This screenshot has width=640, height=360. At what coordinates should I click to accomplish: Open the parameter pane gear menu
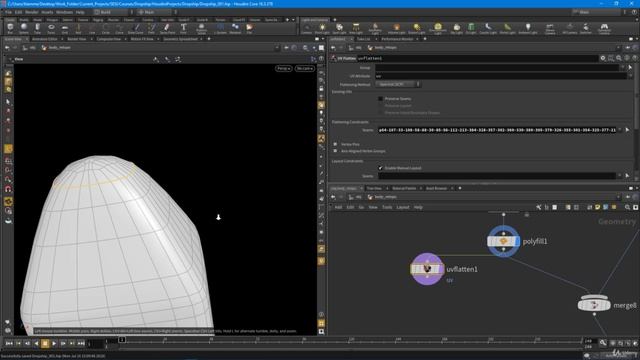coord(603,58)
